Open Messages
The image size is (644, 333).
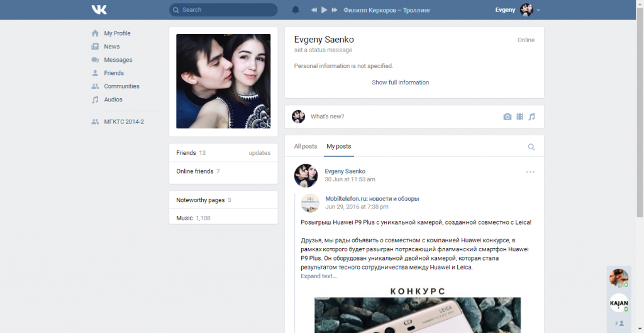pos(118,60)
